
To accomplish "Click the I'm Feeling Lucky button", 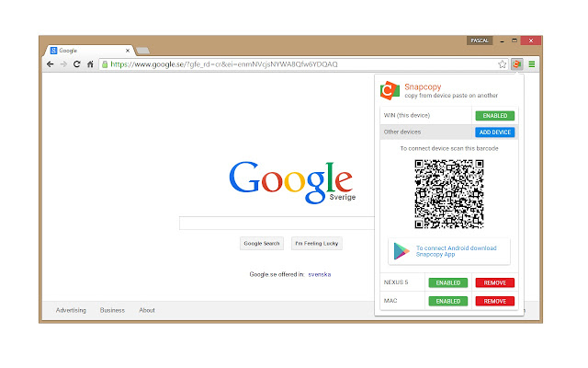I will 317,243.
